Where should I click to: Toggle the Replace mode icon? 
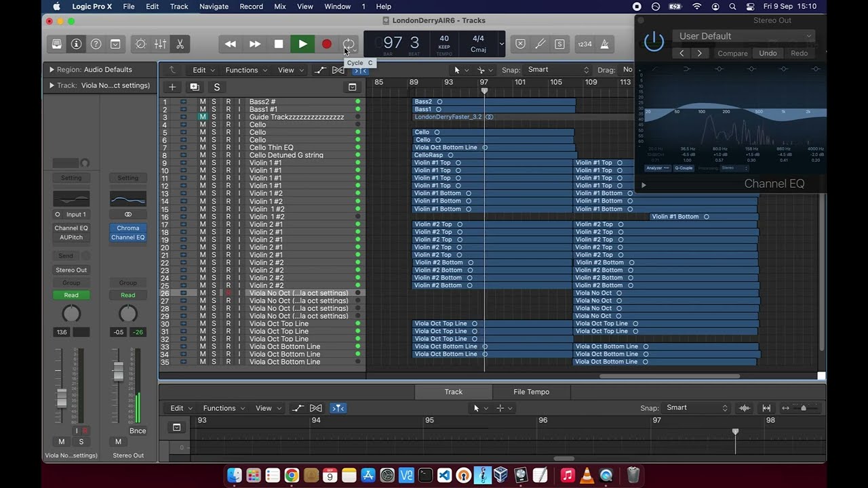(520, 44)
